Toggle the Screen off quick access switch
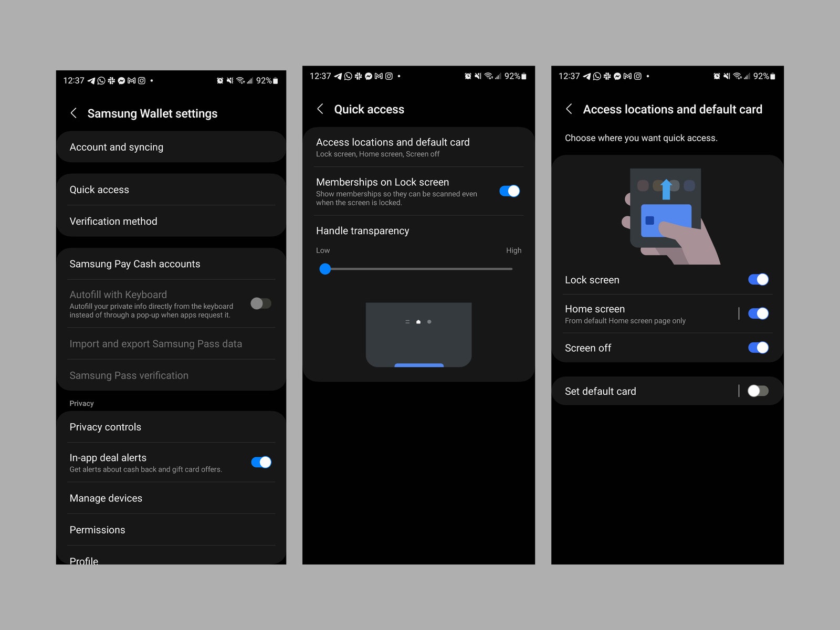The image size is (840, 630). [x=758, y=348]
